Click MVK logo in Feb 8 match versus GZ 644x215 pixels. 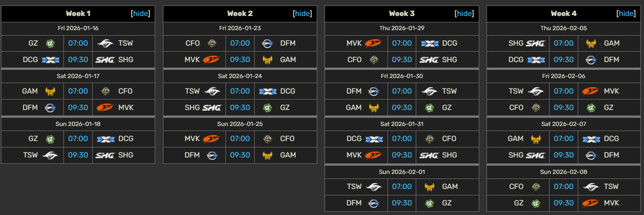(x=592, y=203)
